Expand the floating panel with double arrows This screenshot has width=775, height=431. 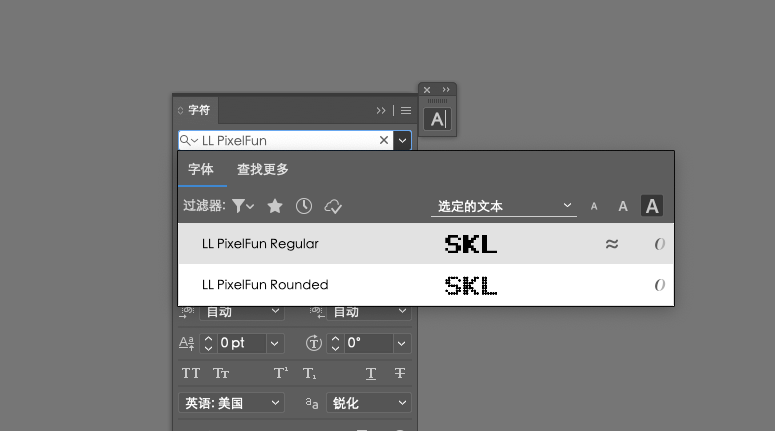pos(446,89)
